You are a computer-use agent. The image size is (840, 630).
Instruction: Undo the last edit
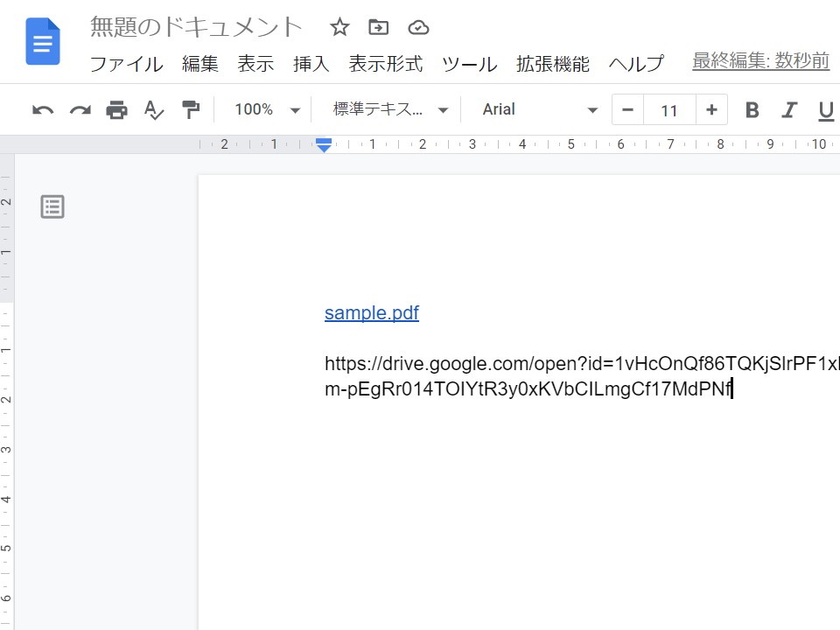coord(41,109)
